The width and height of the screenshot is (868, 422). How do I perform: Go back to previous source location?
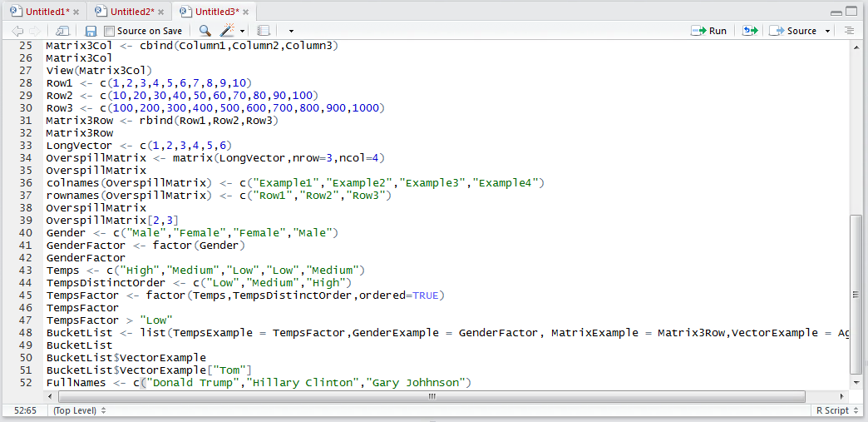coord(17,31)
